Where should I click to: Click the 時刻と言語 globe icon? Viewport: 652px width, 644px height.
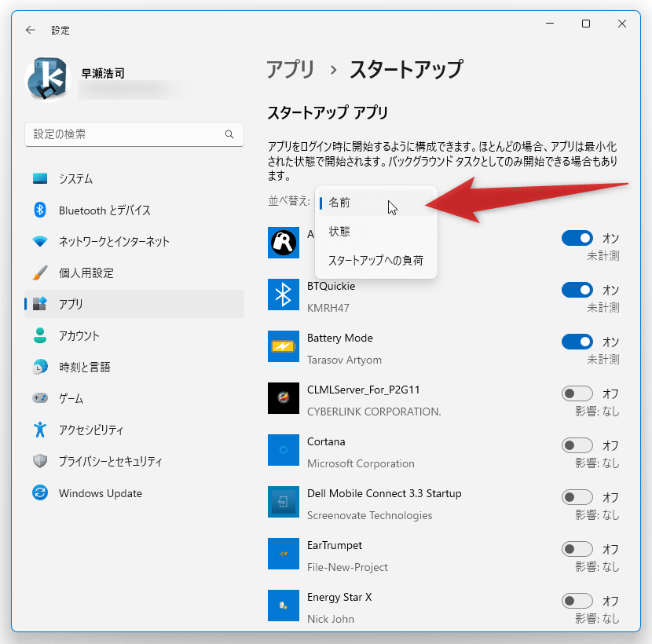tap(40, 367)
